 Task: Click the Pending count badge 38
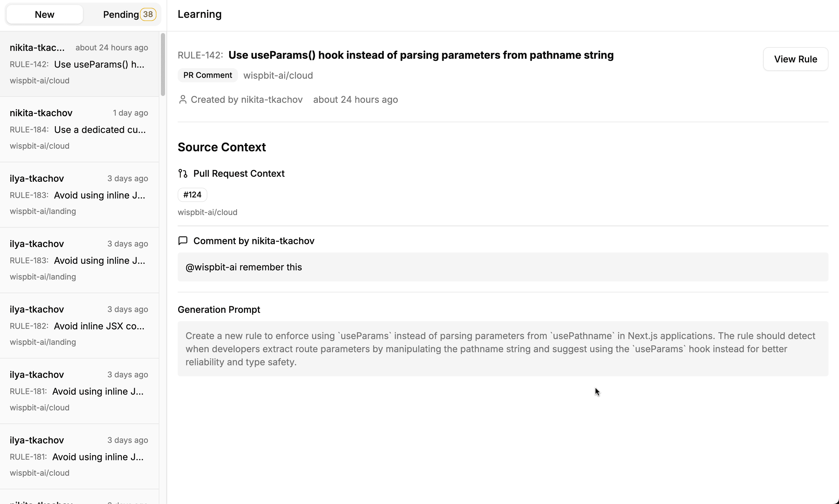coord(148,14)
